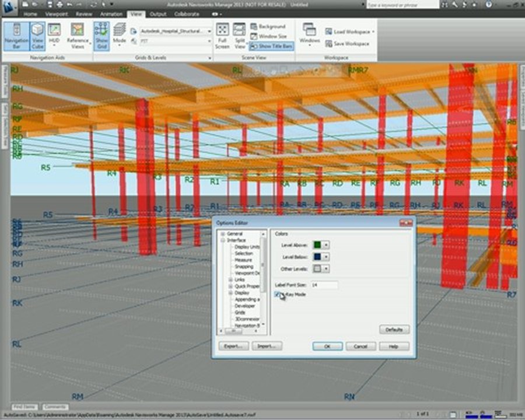The width and height of the screenshot is (525, 420).
Task: Click the Level Above green color swatch
Action: click(317, 245)
